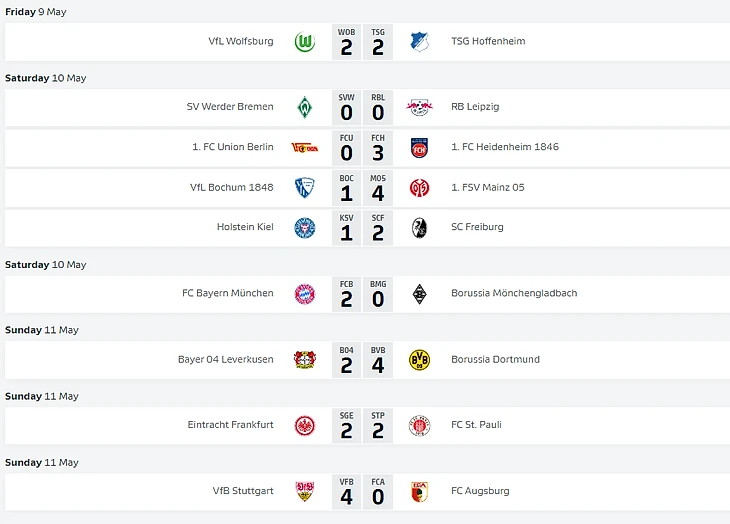Click the RB Leipzig bulls logo
730x524 pixels.
click(x=419, y=107)
